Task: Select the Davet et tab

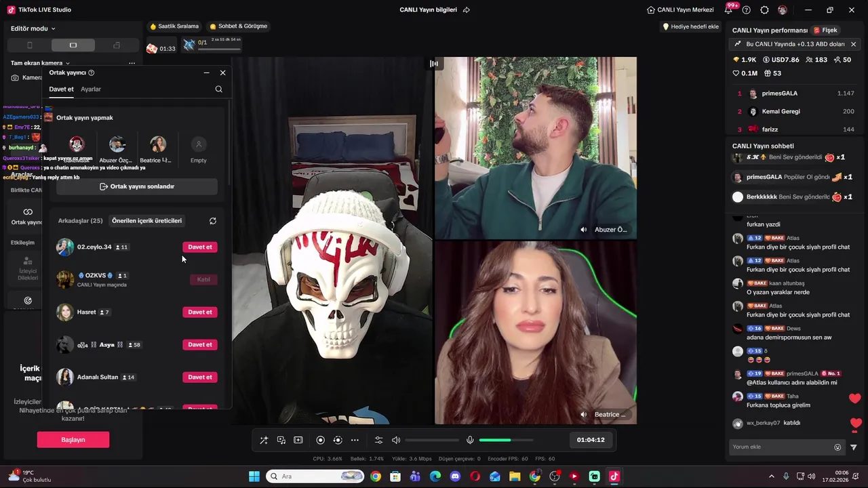Action: [x=61, y=89]
